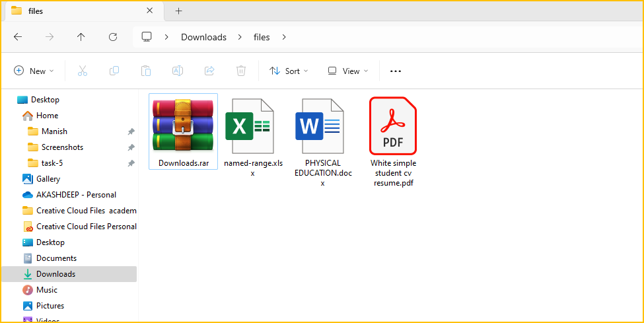Close the files tab
Screen dimensions: 644x323
coord(150,11)
